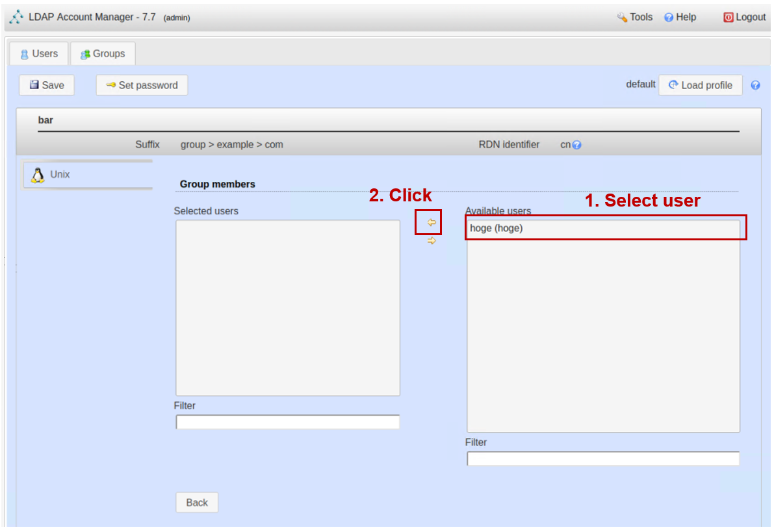Image resolution: width=774 pixels, height=532 pixels.
Task: Open the Tools menu
Action: click(635, 18)
